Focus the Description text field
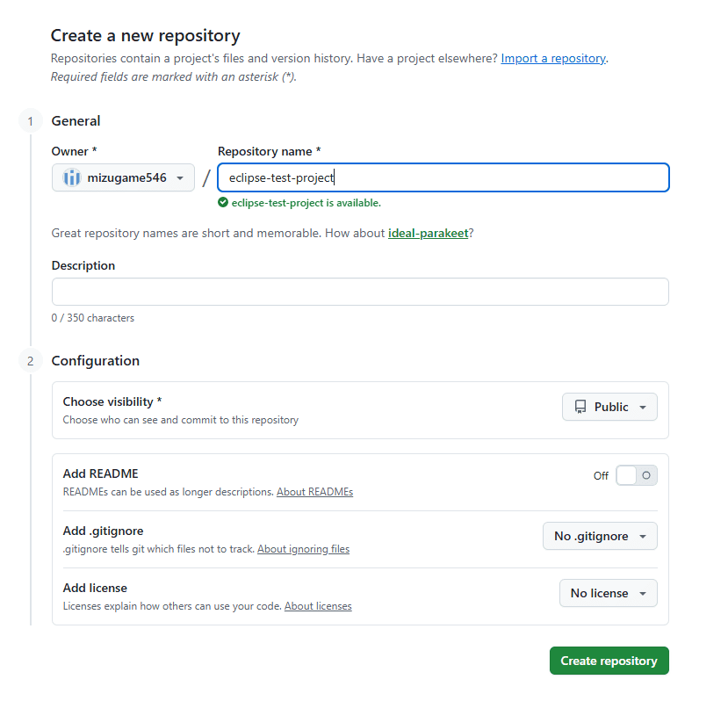 coord(360,292)
